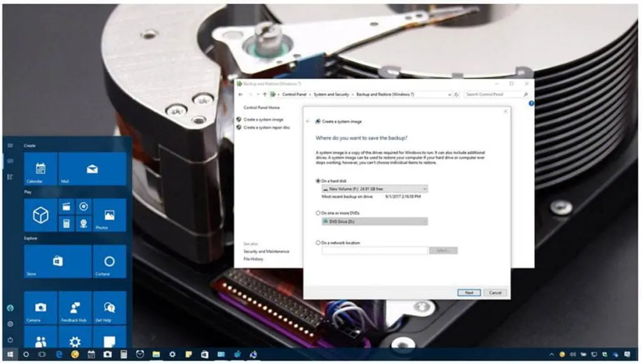This screenshot has height=364, width=642.
Task: Launch the Camera tile
Action: 40,308
